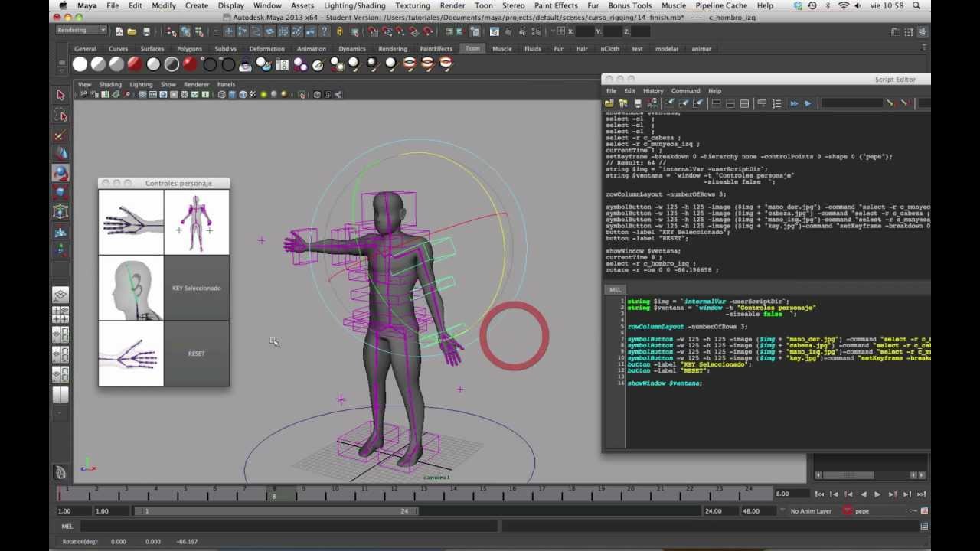
Task: Click the first white sphere toon shelf icon
Action: tap(80, 64)
